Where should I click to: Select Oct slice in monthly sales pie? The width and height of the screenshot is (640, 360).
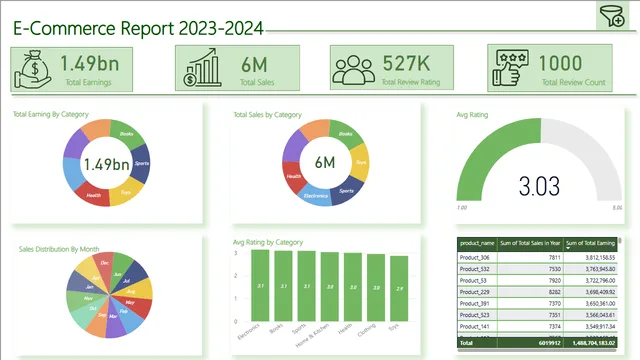[x=88, y=313]
